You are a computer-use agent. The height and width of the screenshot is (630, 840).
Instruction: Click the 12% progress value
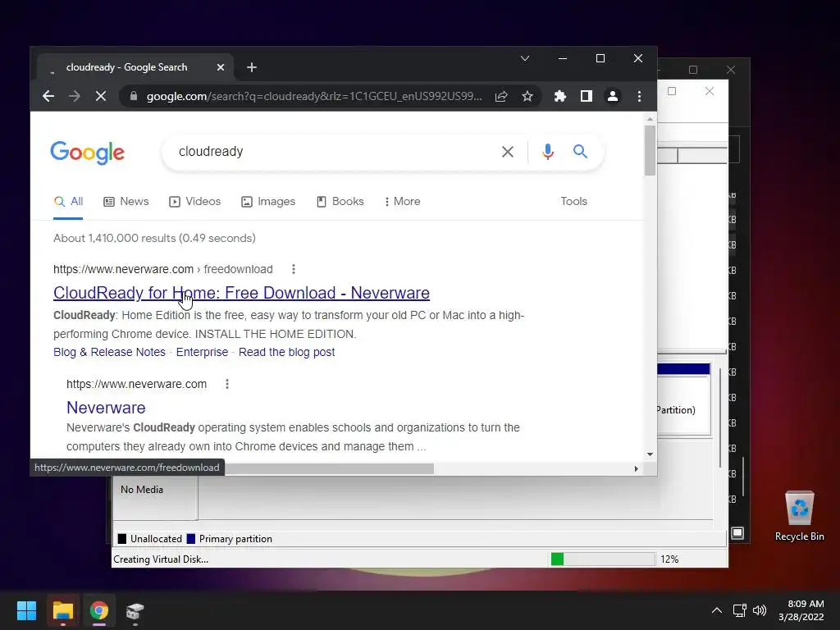(x=669, y=559)
